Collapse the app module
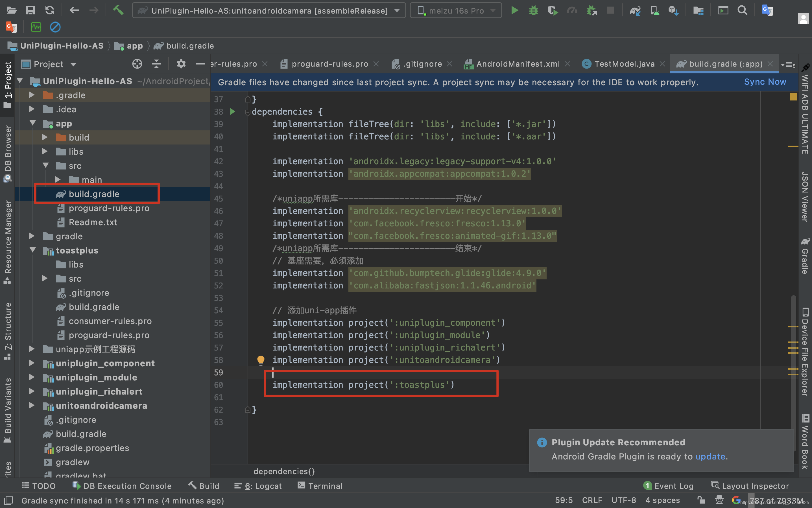The width and height of the screenshot is (812, 508). 32,123
